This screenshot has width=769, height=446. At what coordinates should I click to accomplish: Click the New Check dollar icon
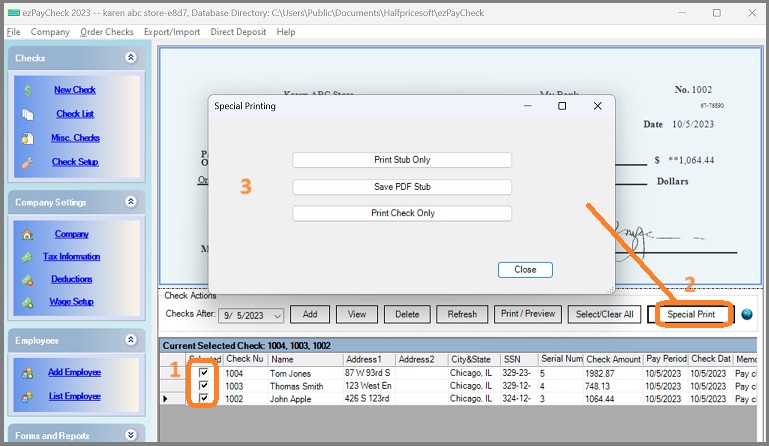[x=28, y=90]
